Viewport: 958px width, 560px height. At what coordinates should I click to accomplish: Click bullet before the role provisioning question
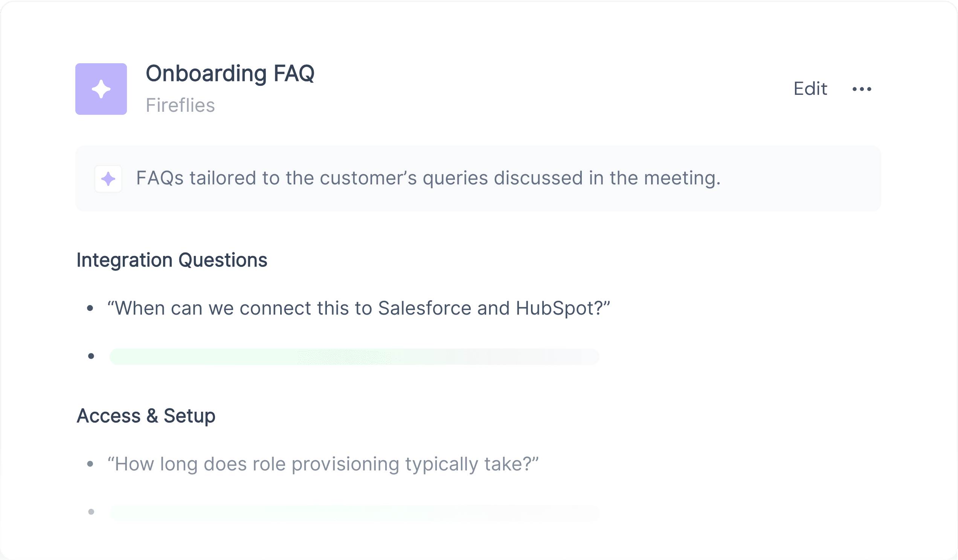point(90,464)
